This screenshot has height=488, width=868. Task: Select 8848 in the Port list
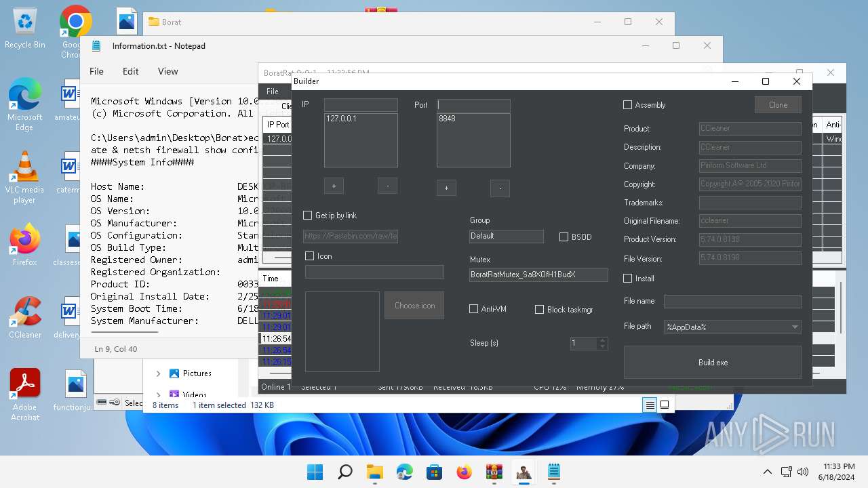point(447,119)
